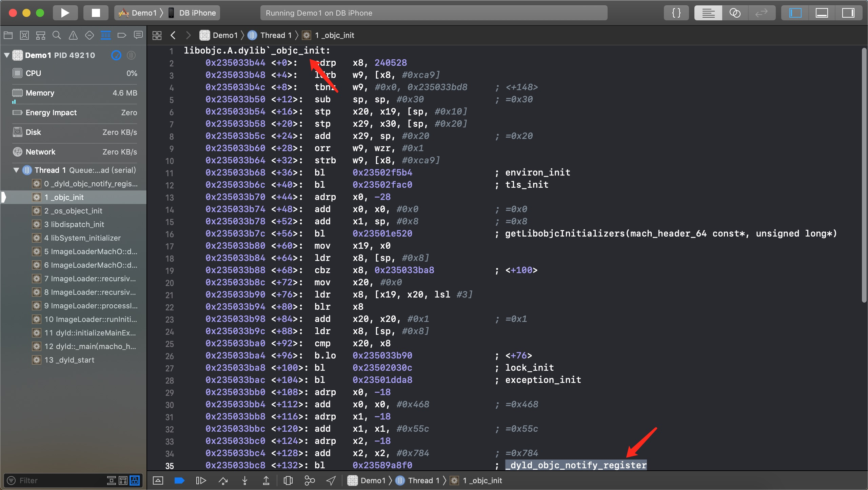This screenshot has width=868, height=490.
Task: Collapse the Thread 1 disclosure triangle
Action: click(x=16, y=170)
